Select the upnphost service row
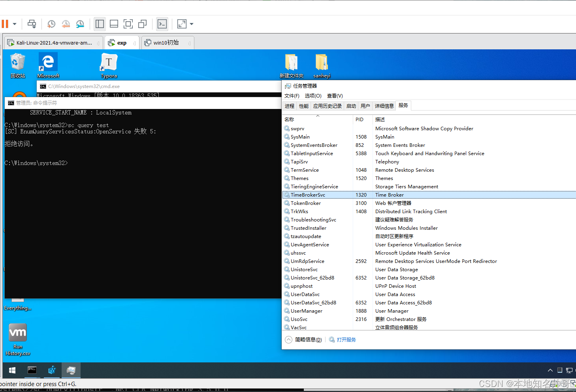 [429, 286]
